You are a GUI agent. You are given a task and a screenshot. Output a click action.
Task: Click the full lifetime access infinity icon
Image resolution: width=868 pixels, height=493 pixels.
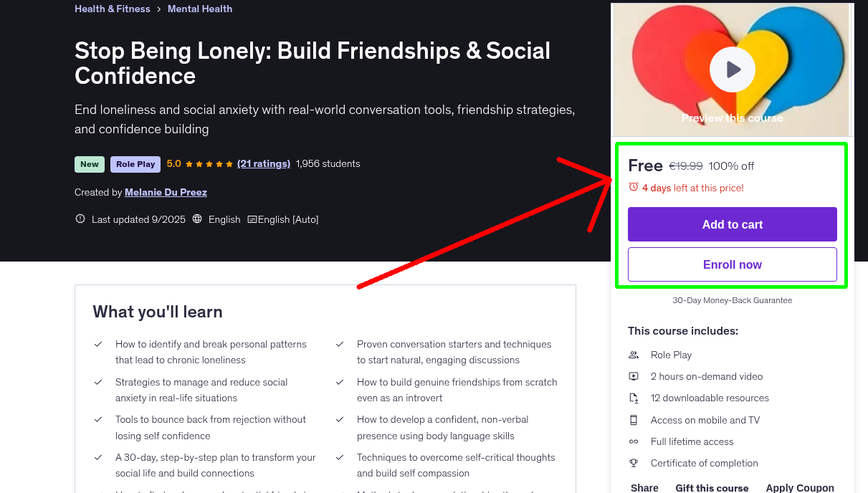tap(634, 441)
